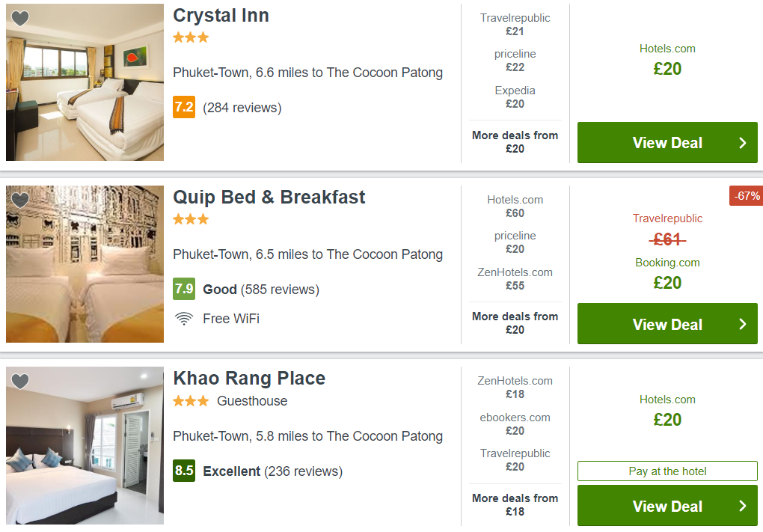This screenshot has height=532, width=763.
Task: Click the -67% discount badge
Action: [x=746, y=196]
